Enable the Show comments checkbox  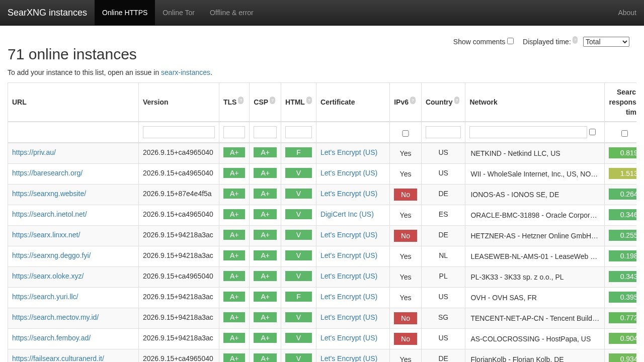click(x=510, y=41)
